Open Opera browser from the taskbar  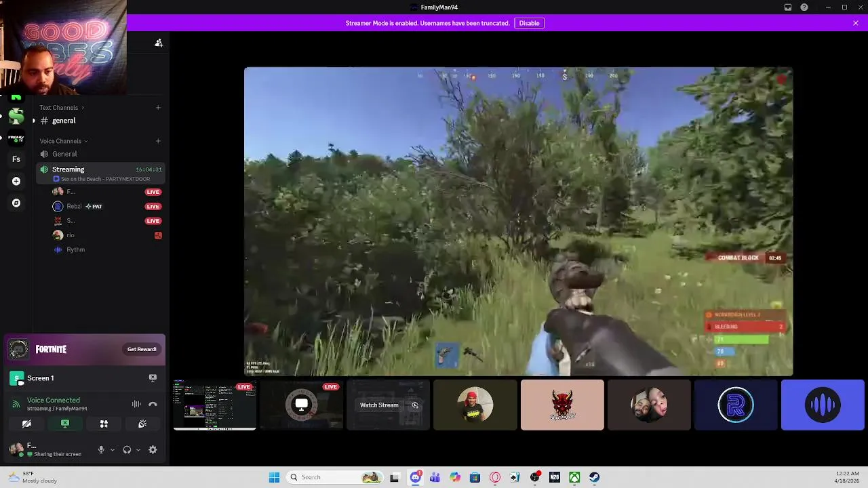click(495, 477)
